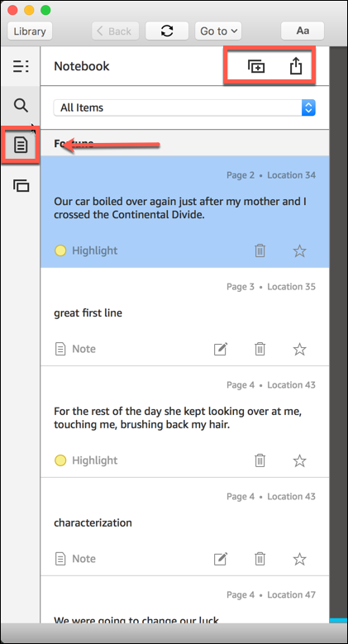
Task: Star the 'great first line' note
Action: (299, 349)
